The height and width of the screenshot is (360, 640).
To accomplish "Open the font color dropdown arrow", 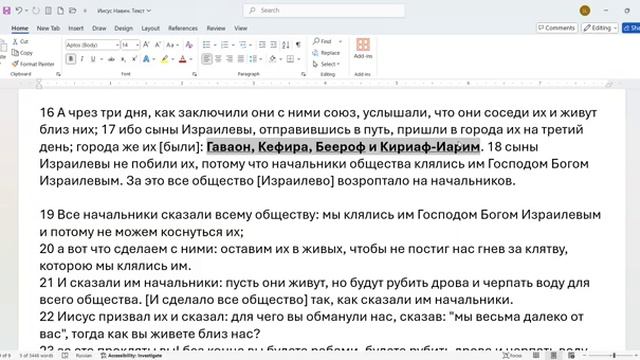I will 191,60.
